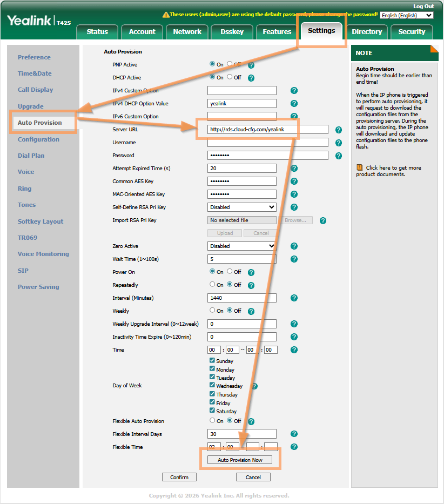
Task: Open the language selector dropdown
Action: point(407,15)
